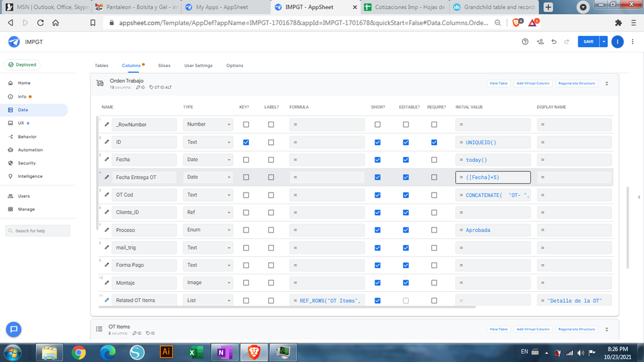This screenshot has width=644, height=362.
Task: Edit the Proceso column pencil icon
Action: [x=107, y=230]
